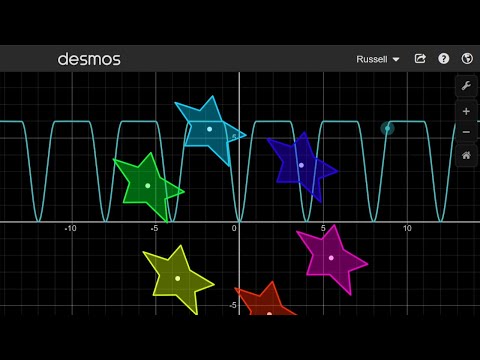The height and width of the screenshot is (360, 480).
Task: Click the x-axis label 5
Action: (323, 228)
